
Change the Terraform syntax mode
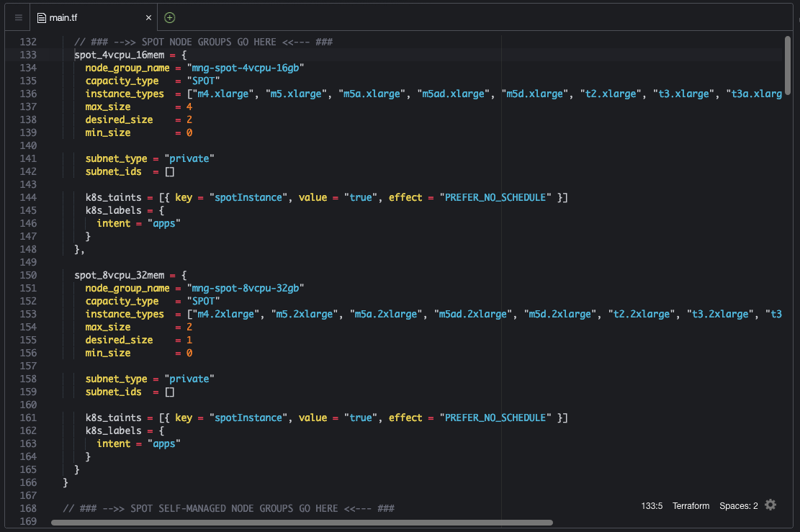coord(691,506)
